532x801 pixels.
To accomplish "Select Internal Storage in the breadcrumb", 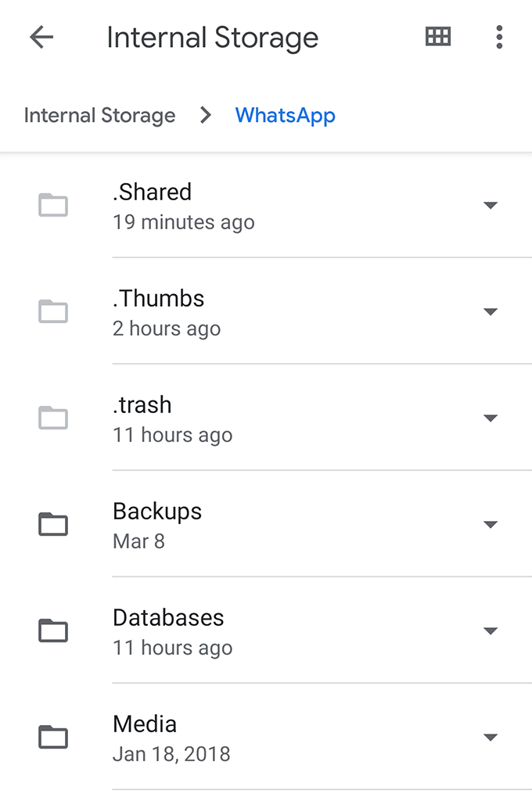I will point(99,115).
